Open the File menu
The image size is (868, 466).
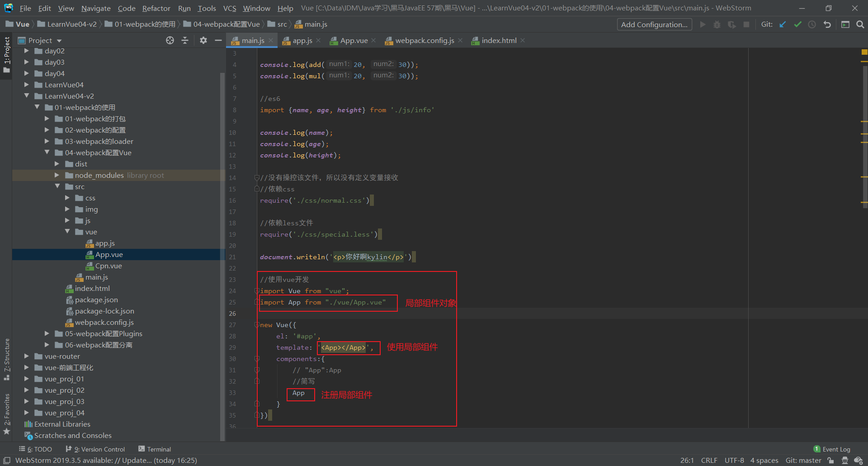coord(25,8)
